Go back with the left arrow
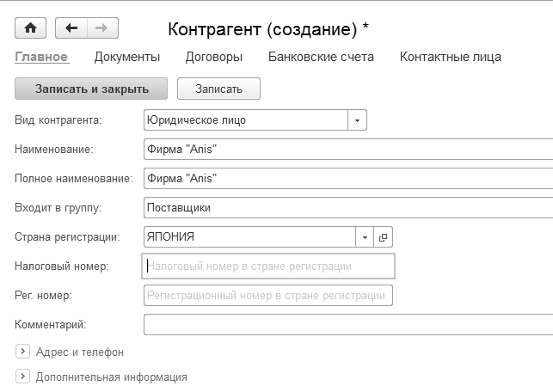 click(71, 28)
